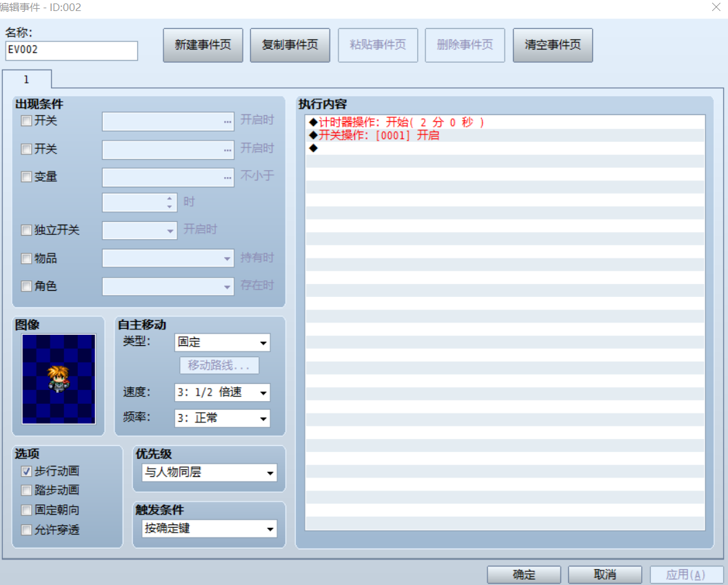This screenshot has height=585, width=728.
Task: Click the 确定 button
Action: click(x=524, y=575)
